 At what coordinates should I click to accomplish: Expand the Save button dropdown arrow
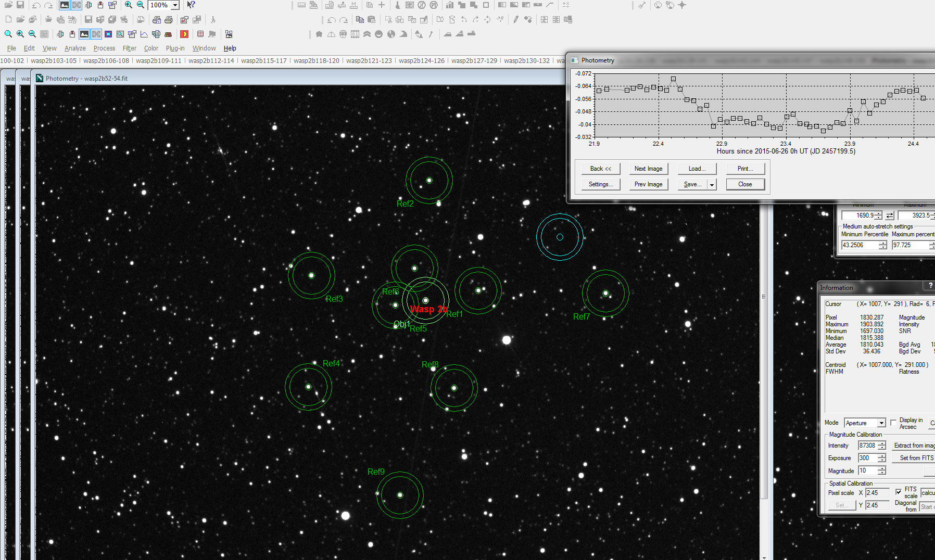[x=712, y=184]
